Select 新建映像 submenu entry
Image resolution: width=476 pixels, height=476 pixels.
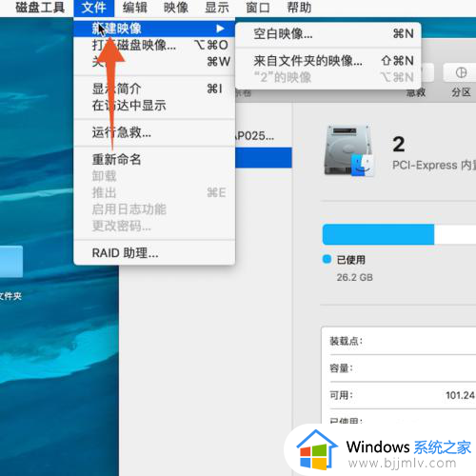point(154,29)
